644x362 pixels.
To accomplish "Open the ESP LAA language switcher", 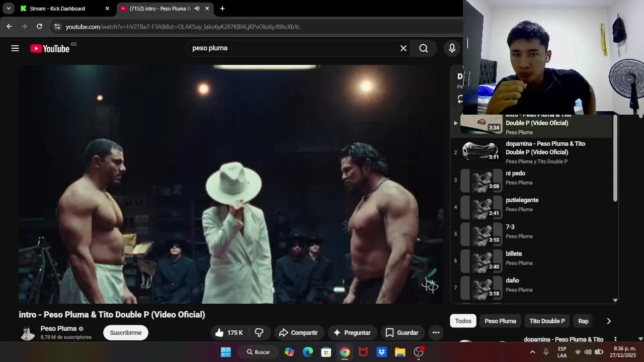I will (x=562, y=352).
